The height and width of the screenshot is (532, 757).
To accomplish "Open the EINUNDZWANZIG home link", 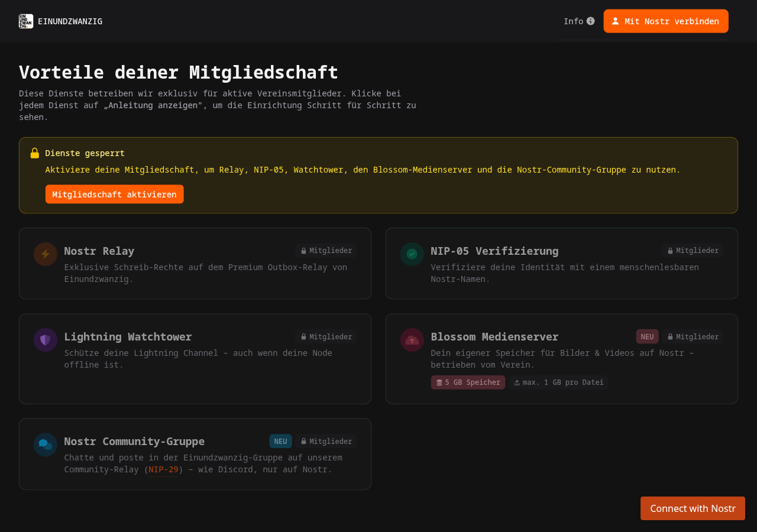I will click(60, 21).
